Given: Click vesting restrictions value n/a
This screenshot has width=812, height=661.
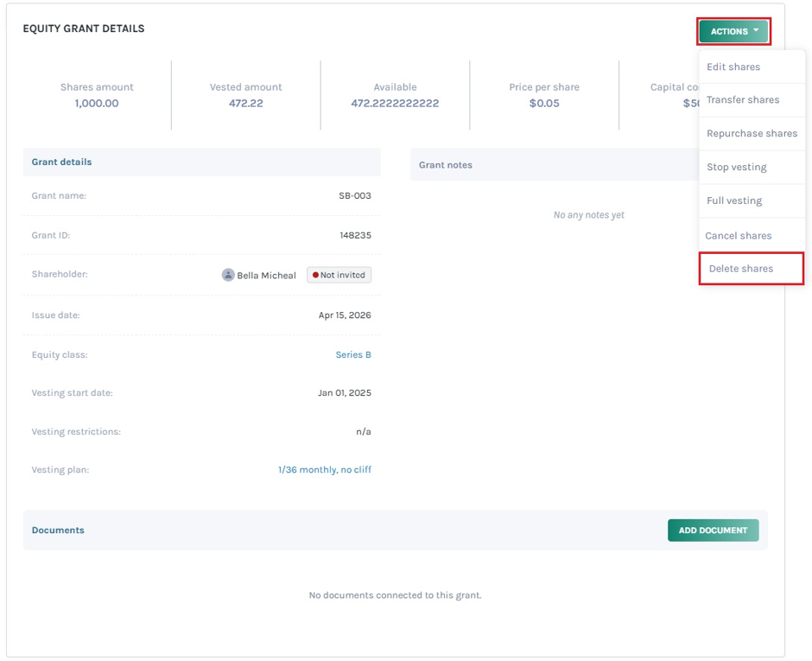Looking at the screenshot, I should [x=364, y=431].
